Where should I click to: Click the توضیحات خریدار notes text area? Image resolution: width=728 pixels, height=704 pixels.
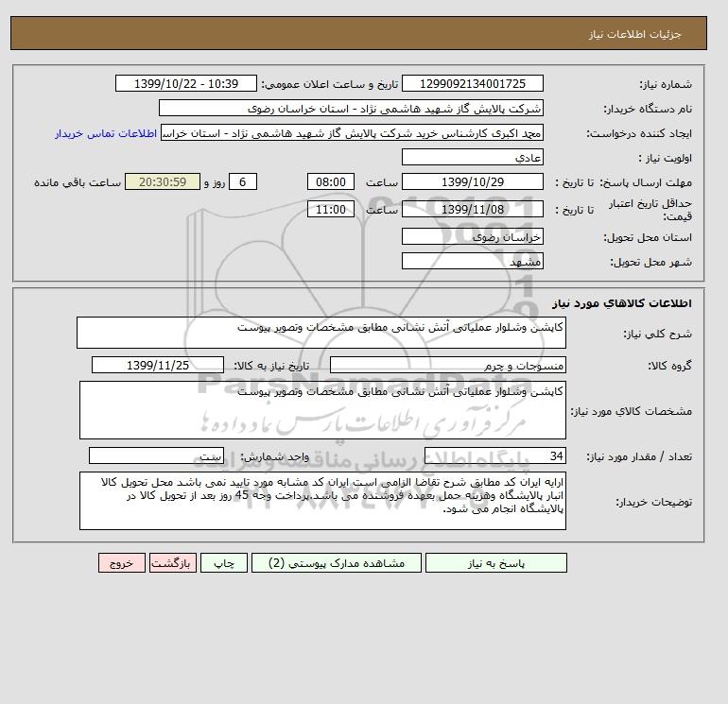coord(322,501)
